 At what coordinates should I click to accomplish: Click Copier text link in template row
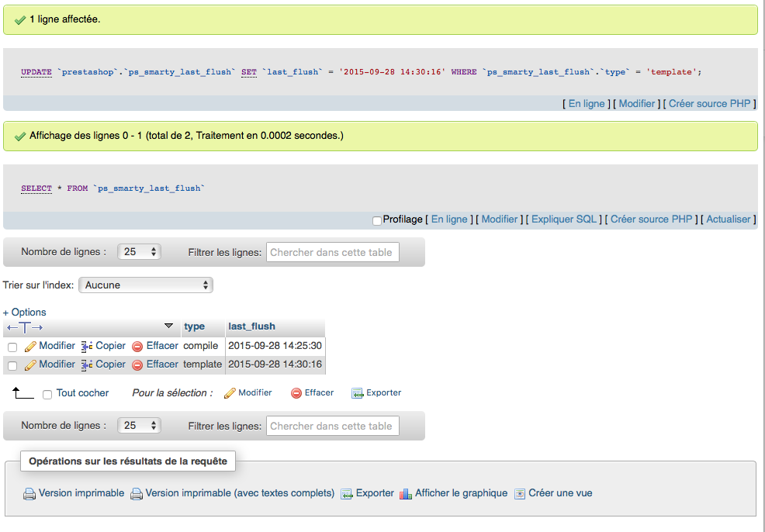tap(110, 364)
